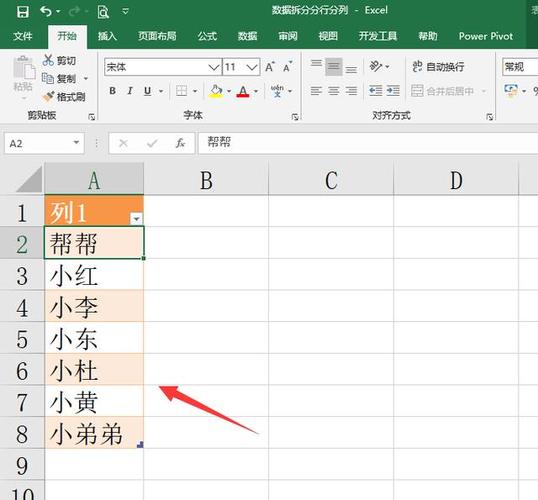The image size is (538, 500).
Task: Click Center horizontally icon
Action: 334,91
